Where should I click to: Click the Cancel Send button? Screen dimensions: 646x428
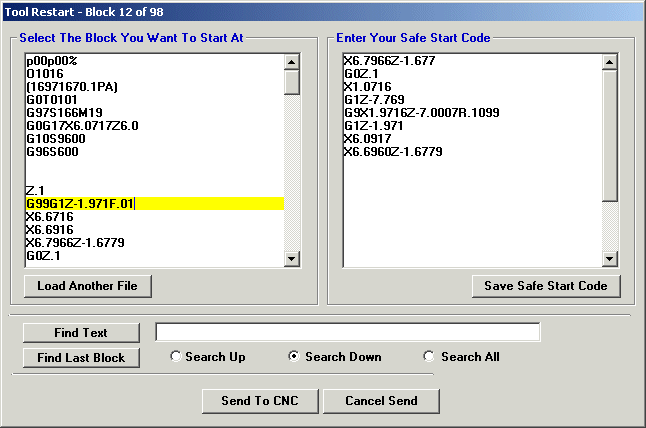[x=381, y=401]
